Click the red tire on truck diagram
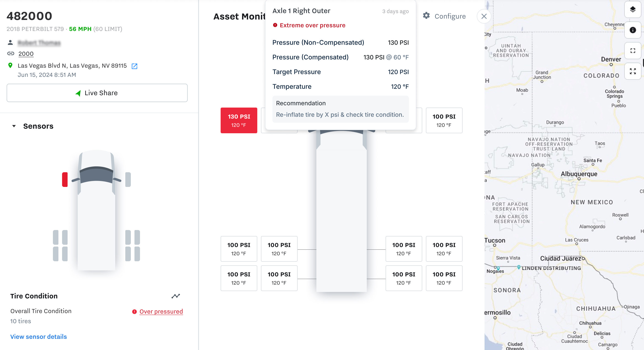The height and width of the screenshot is (350, 644). 65,179
